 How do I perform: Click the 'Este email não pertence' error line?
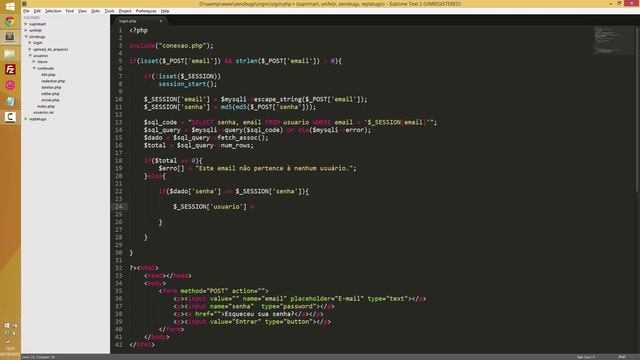pyautogui.click(x=257, y=168)
